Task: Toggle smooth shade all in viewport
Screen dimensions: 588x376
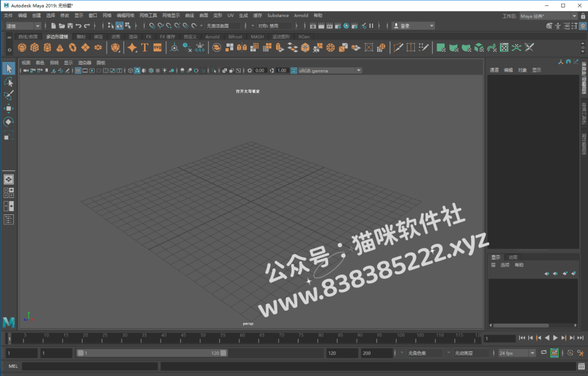Action: click(137, 71)
